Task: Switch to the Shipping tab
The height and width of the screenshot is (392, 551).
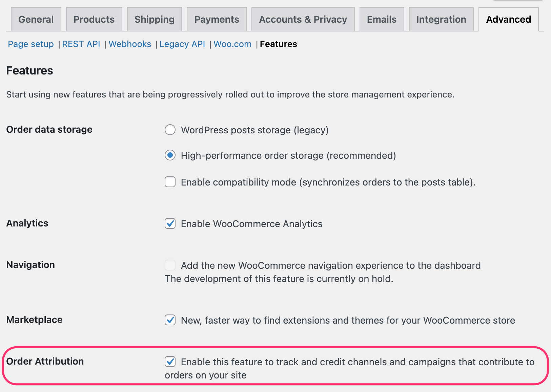Action: (154, 19)
